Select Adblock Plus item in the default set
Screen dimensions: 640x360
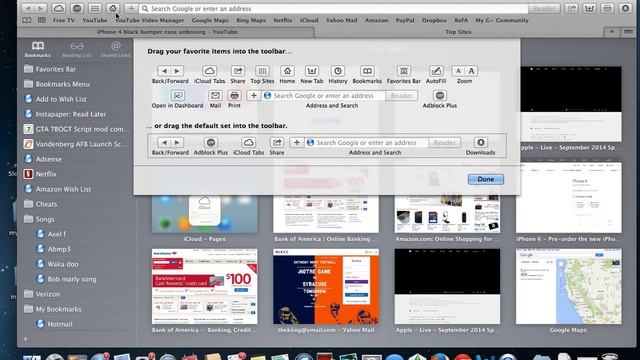[x=211, y=147]
